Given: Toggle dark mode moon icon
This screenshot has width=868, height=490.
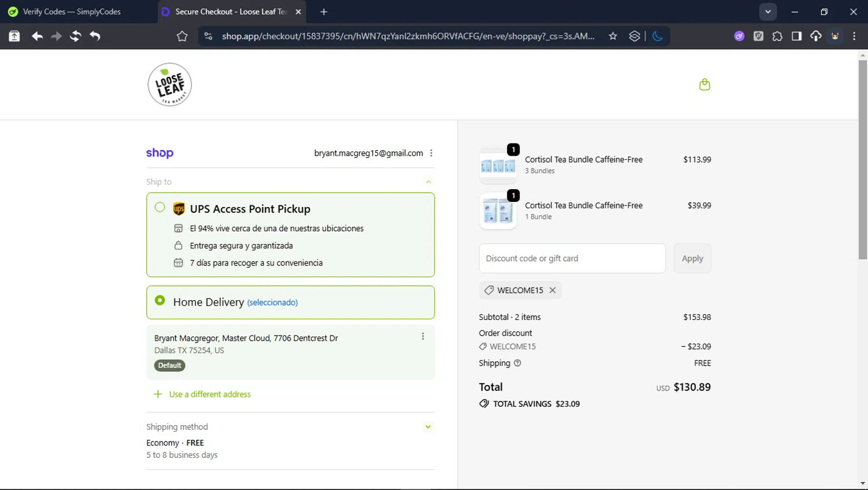Looking at the screenshot, I should (657, 36).
